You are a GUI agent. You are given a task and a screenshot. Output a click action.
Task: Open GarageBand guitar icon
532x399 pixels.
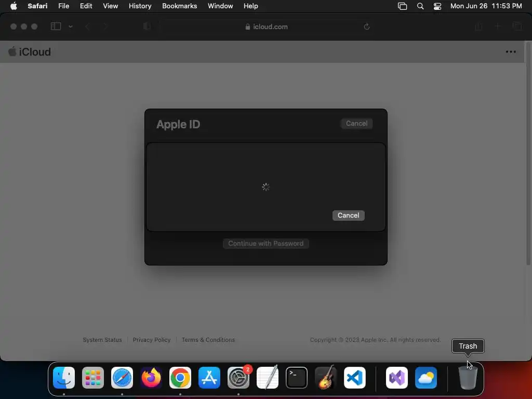[326, 378]
